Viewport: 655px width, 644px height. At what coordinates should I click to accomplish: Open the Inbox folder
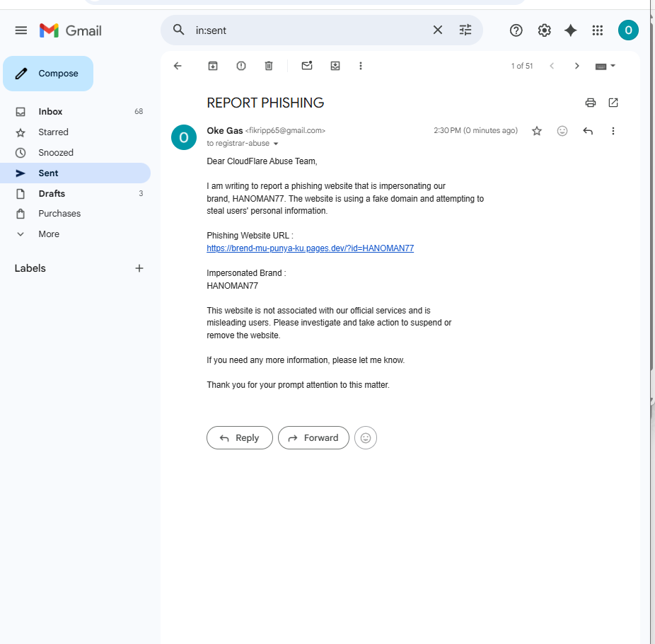(75, 112)
